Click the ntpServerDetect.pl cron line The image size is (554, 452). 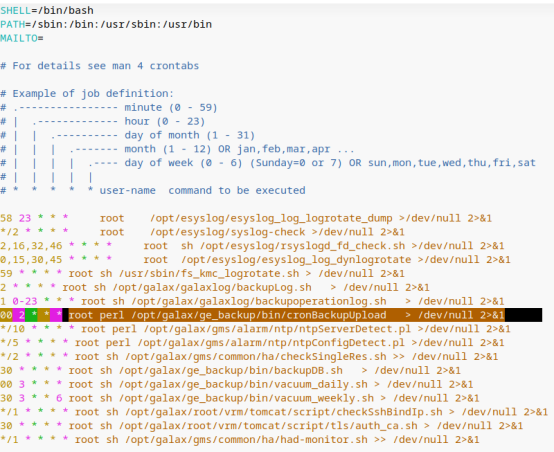coord(255,329)
